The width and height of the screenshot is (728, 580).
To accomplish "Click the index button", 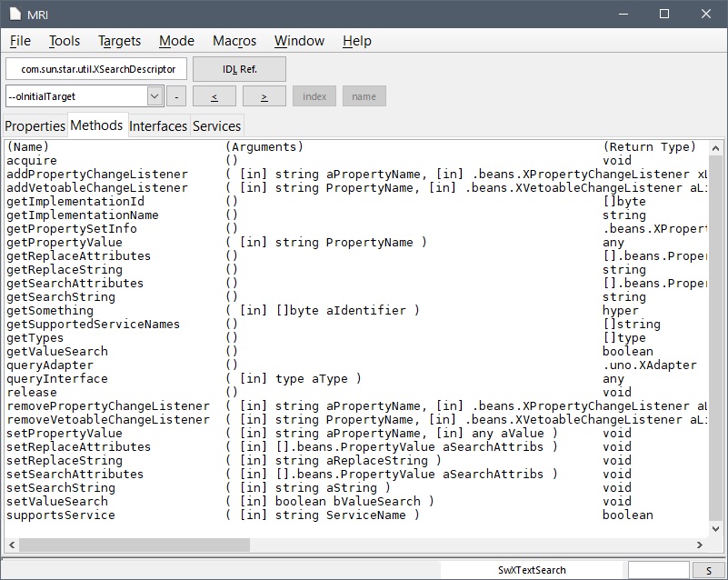I will [x=314, y=96].
